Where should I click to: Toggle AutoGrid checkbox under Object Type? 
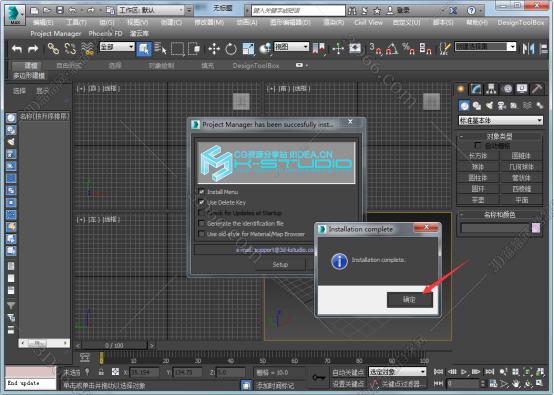(478, 146)
